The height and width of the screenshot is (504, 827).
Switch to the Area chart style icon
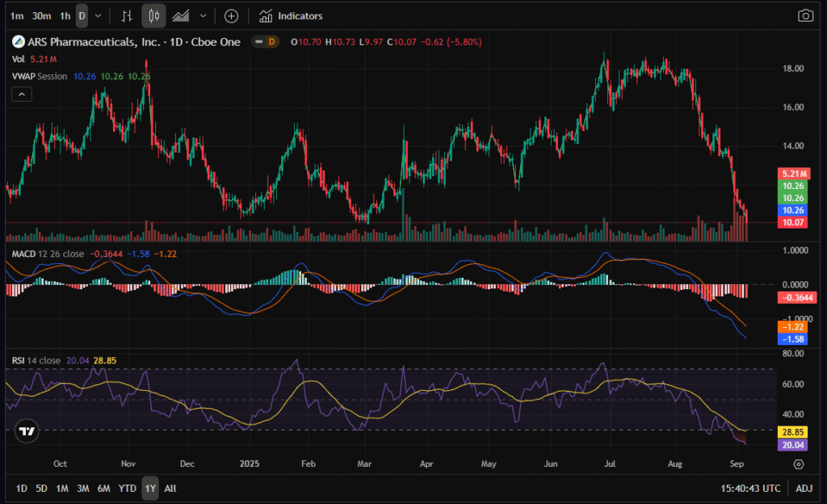(x=182, y=15)
